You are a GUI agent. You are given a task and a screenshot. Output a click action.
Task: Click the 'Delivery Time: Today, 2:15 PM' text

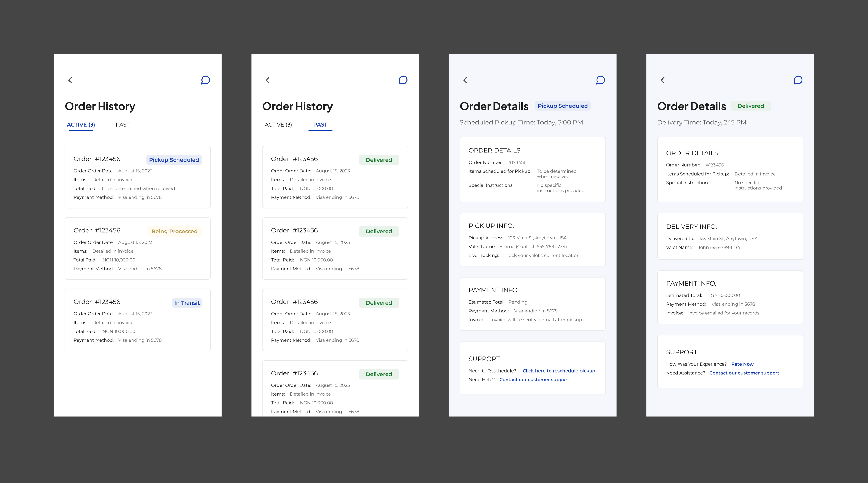click(x=702, y=122)
